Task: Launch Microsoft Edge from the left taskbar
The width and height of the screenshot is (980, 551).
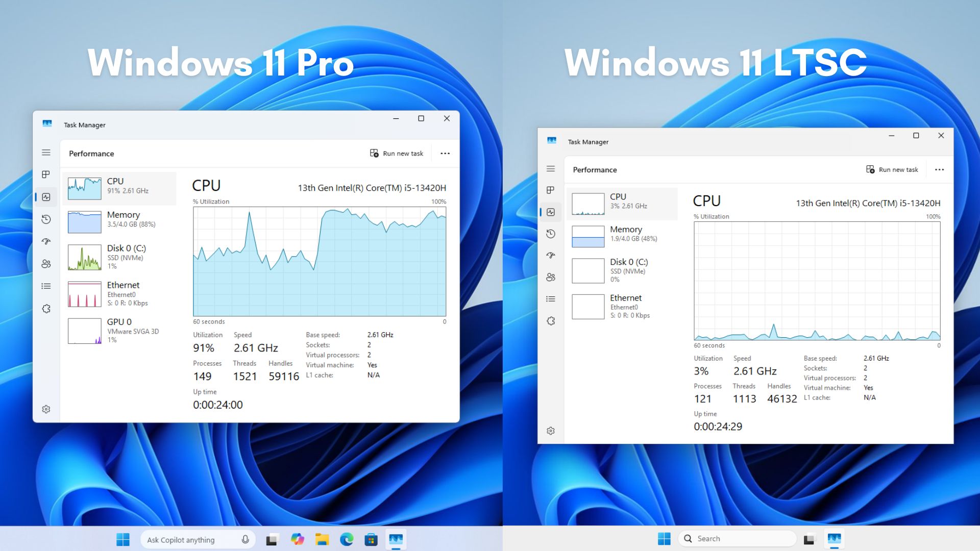Action: tap(348, 539)
